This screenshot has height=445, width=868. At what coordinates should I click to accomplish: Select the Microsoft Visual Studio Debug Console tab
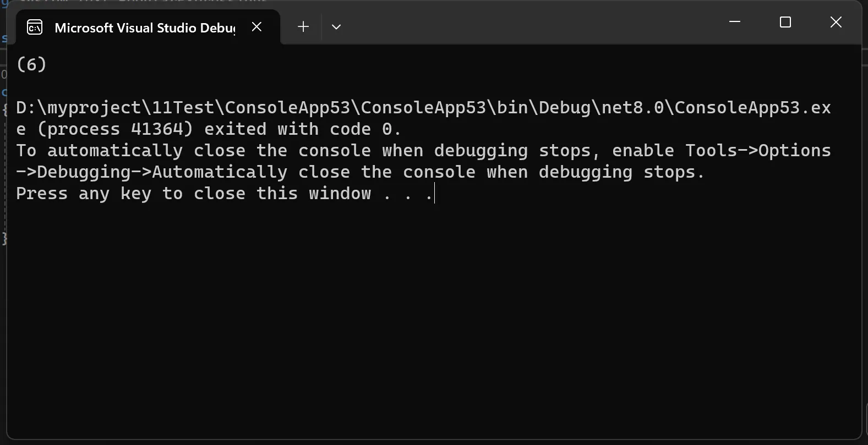tap(144, 28)
